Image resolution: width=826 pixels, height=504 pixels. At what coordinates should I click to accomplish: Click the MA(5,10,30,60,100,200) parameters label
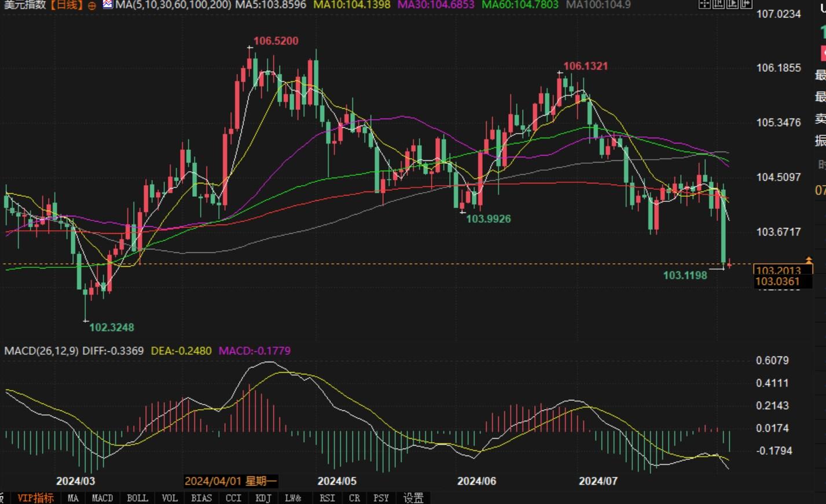coord(173,5)
